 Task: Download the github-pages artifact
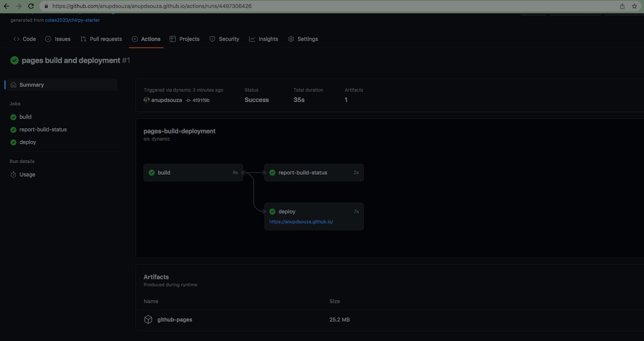(x=175, y=320)
